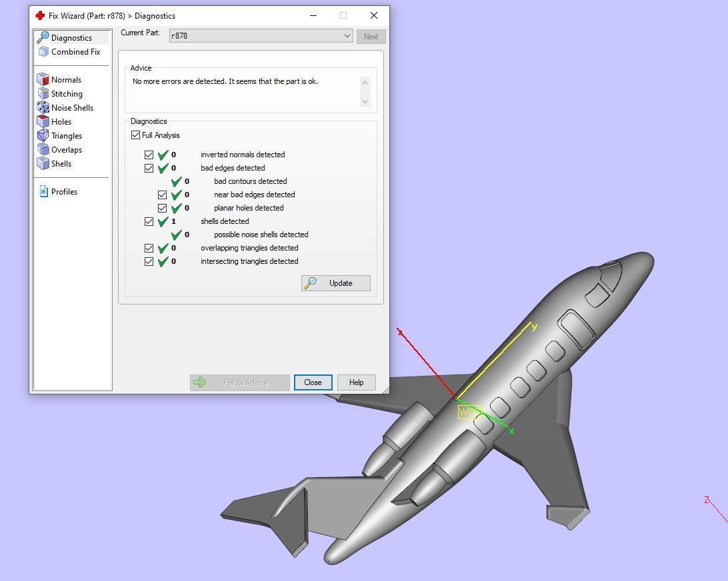Click the Shells cube icon
Screen dimensions: 728x581
tap(43, 163)
